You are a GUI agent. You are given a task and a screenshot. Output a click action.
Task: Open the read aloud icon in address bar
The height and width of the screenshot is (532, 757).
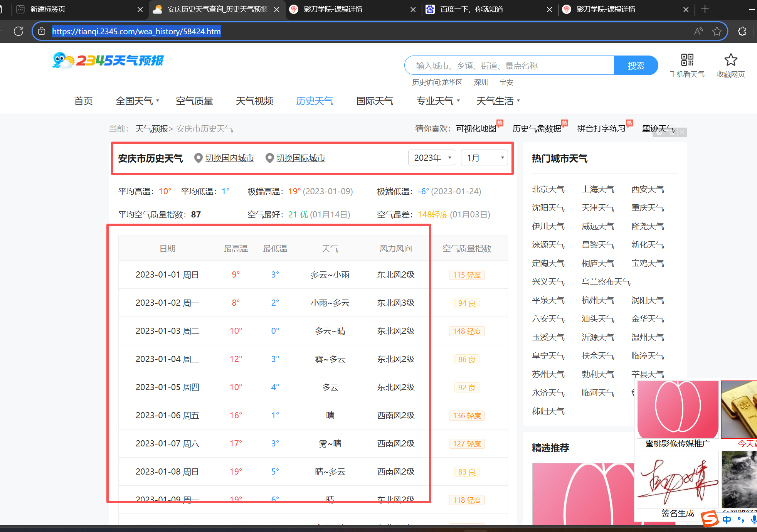point(698,31)
